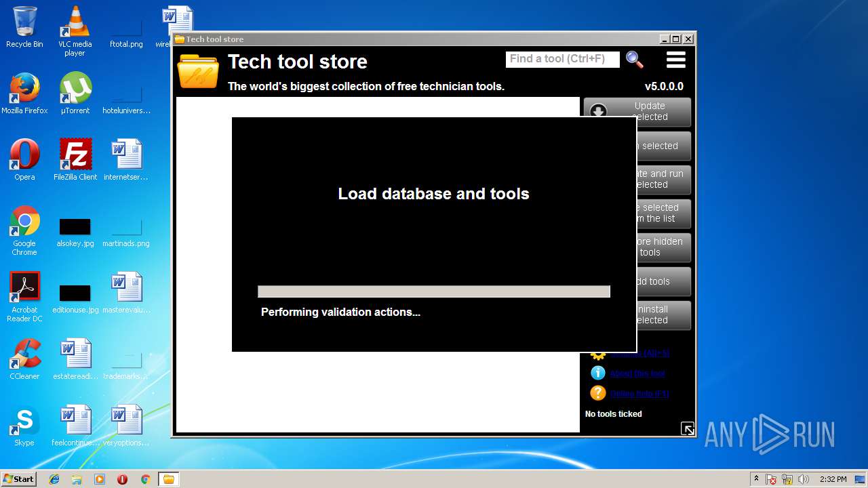Select martinads.png file on desktop
This screenshot has height=488, width=868.
click(x=126, y=232)
